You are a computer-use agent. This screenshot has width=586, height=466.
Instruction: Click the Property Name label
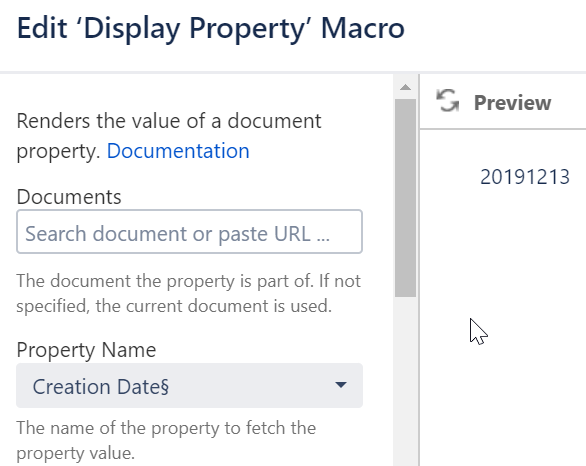point(86,350)
